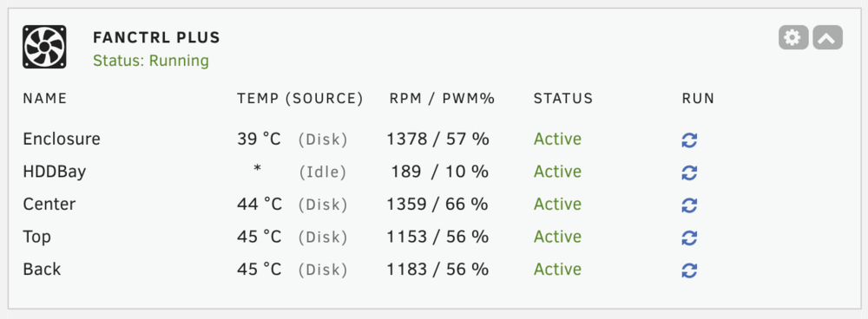This screenshot has height=319, width=868.
Task: Collapse the FanCtrl Plus panel with chevron
Action: pos(827,37)
